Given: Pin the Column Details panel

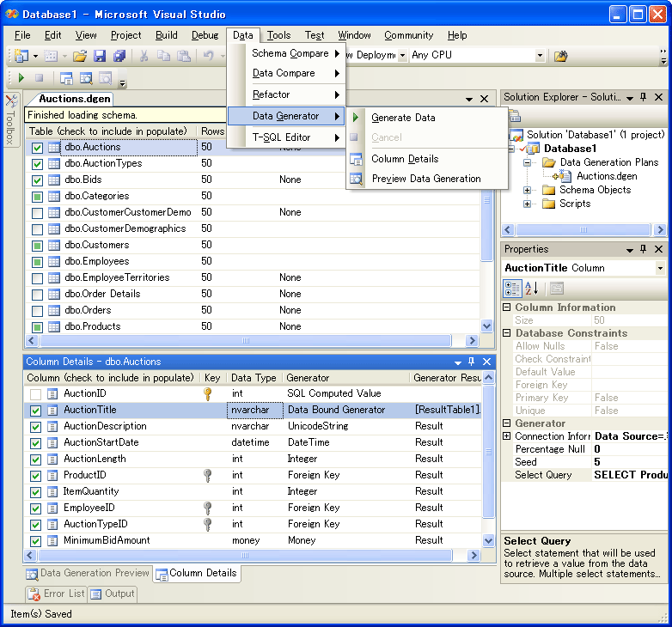Looking at the screenshot, I should click(472, 362).
